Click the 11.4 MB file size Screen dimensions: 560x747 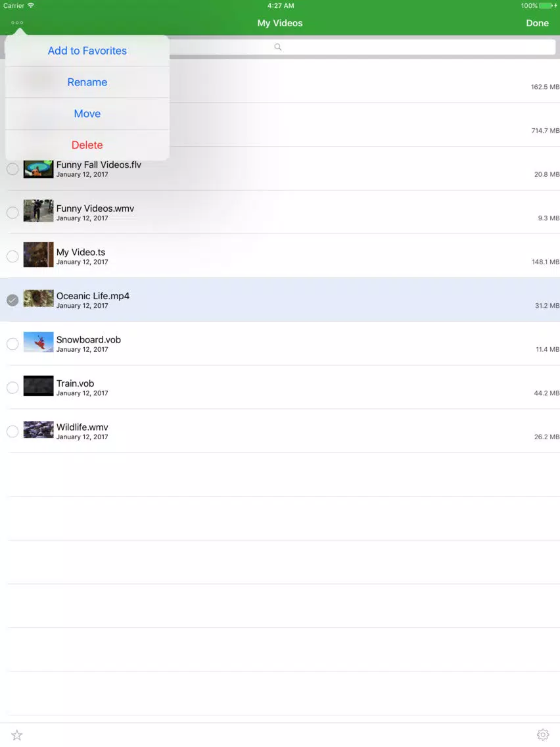pos(548,350)
